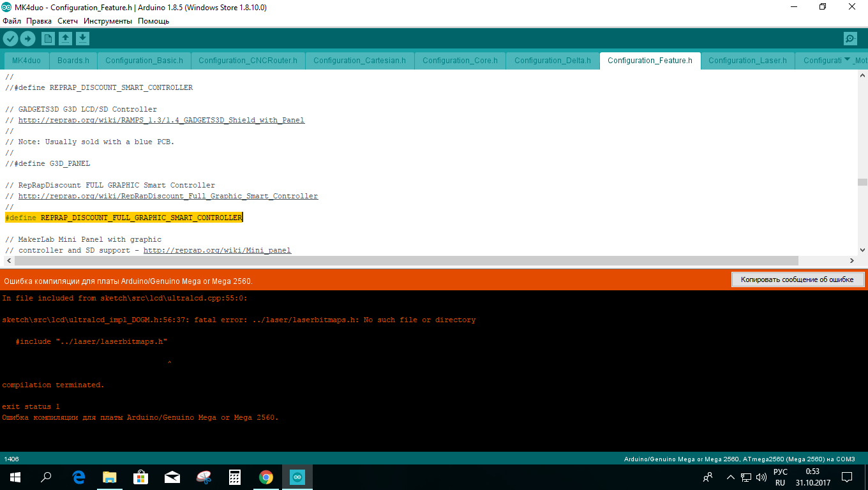The height and width of the screenshot is (490, 868).
Task: Adjust the speaker volume icon
Action: point(761,477)
